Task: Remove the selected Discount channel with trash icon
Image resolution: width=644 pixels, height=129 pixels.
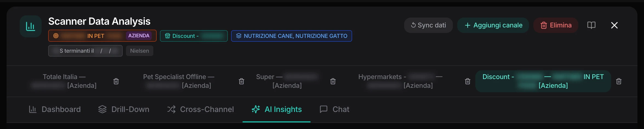Action: click(x=619, y=81)
